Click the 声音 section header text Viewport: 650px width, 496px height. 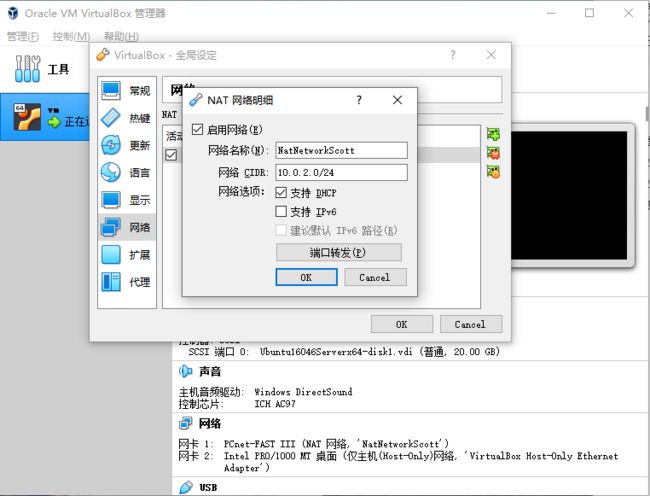(x=210, y=371)
